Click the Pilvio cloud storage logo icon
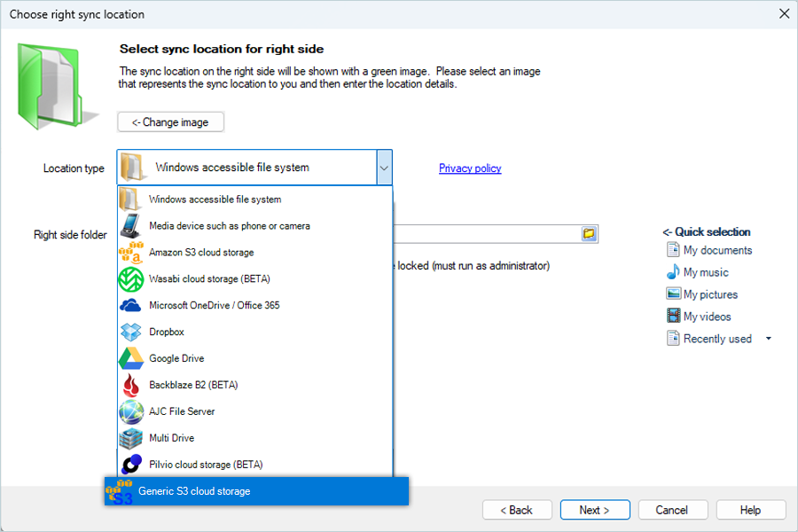The width and height of the screenshot is (798, 532). pyautogui.click(x=131, y=465)
